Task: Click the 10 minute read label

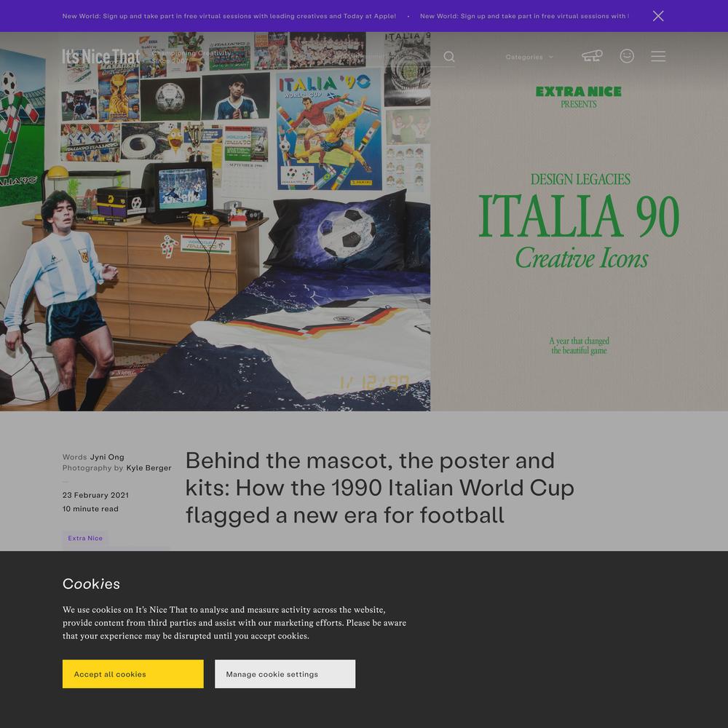Action: pyautogui.click(x=90, y=509)
